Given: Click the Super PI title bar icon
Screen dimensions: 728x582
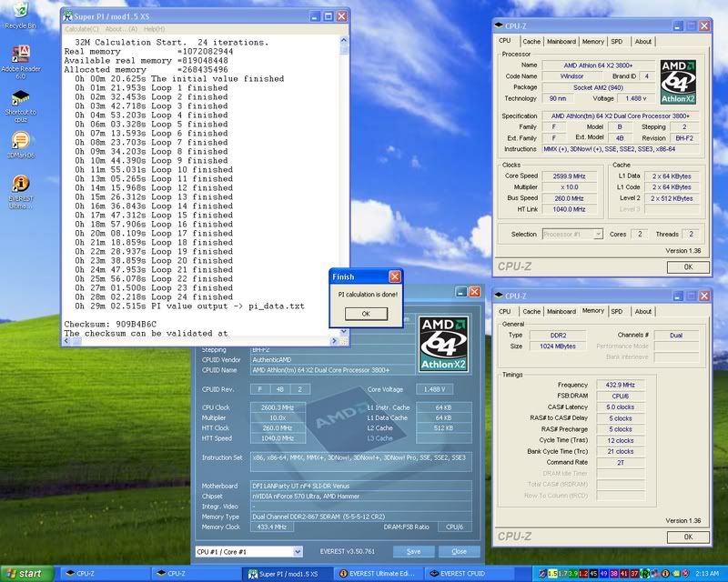Looking at the screenshot, I should 67,16.
